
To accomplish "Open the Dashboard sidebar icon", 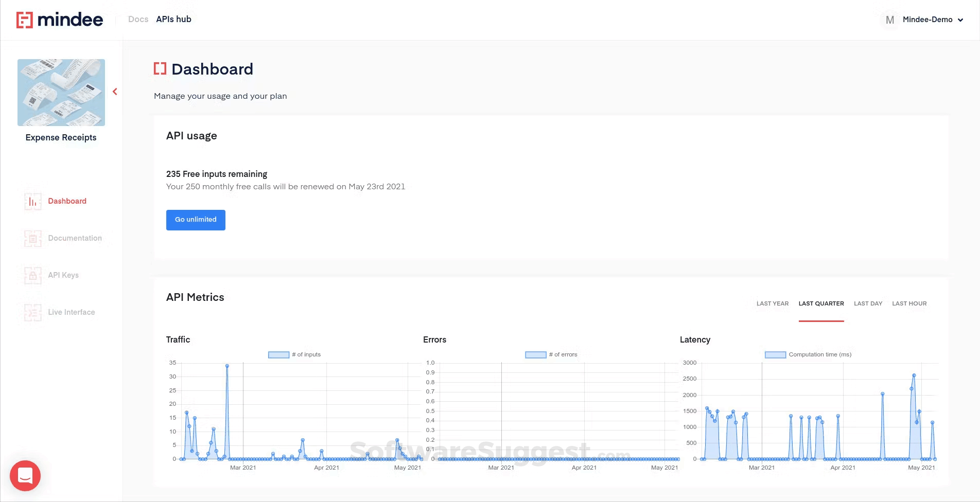I will pos(33,202).
